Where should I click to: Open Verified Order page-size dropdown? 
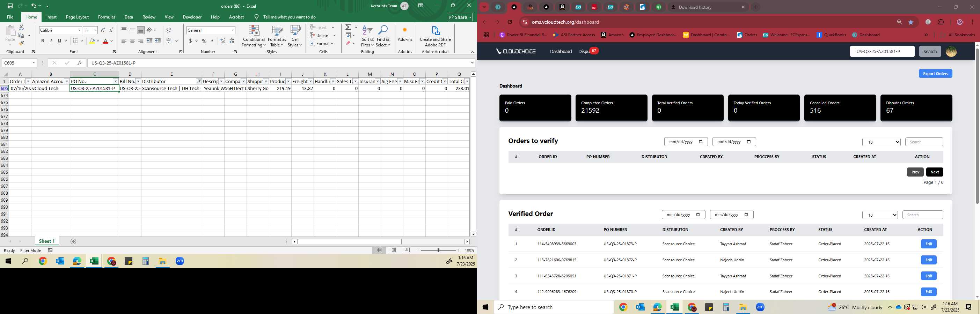pos(879,215)
